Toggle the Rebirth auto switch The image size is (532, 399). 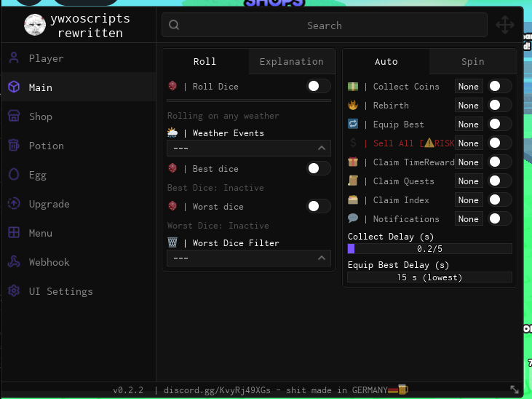(500, 105)
